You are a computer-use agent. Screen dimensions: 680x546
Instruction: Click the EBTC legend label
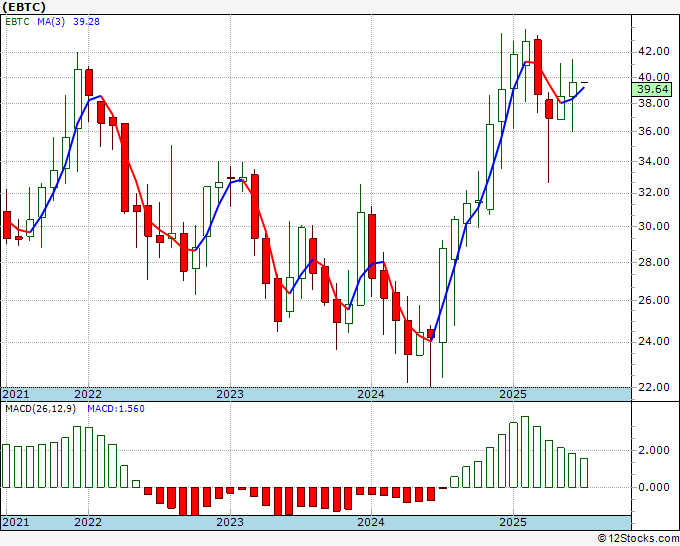pyautogui.click(x=17, y=21)
